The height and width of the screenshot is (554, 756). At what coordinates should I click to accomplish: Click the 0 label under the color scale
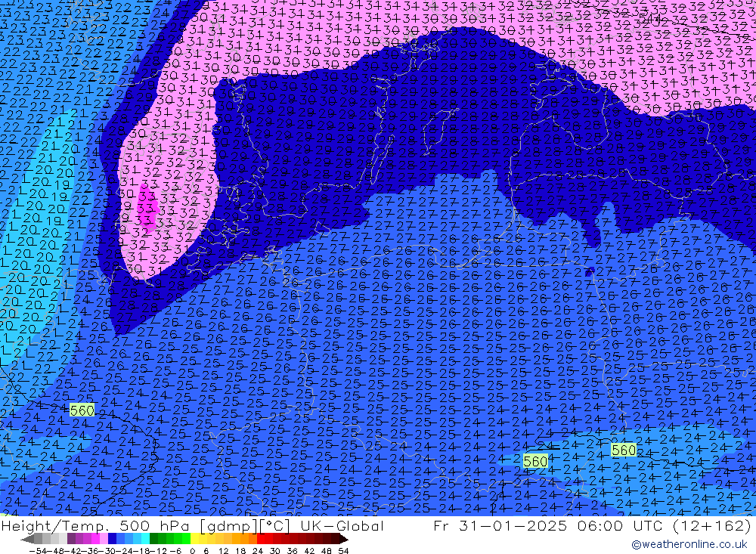pos(192,551)
